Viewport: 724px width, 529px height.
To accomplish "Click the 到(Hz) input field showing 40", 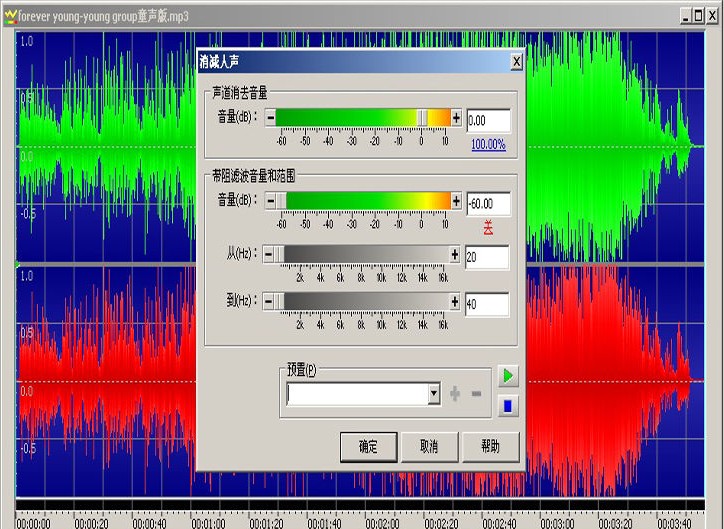I will 487,304.
